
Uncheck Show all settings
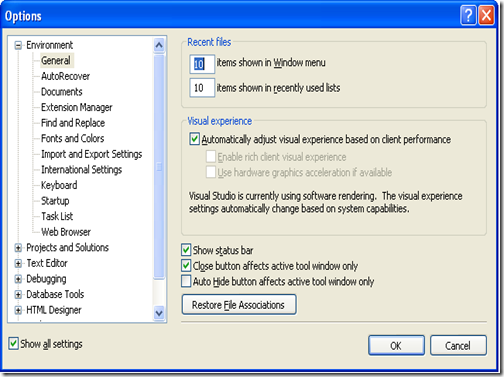[13, 344]
